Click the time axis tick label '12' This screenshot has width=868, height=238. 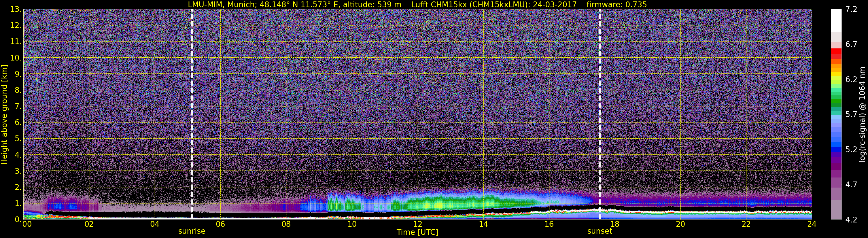[x=417, y=224]
